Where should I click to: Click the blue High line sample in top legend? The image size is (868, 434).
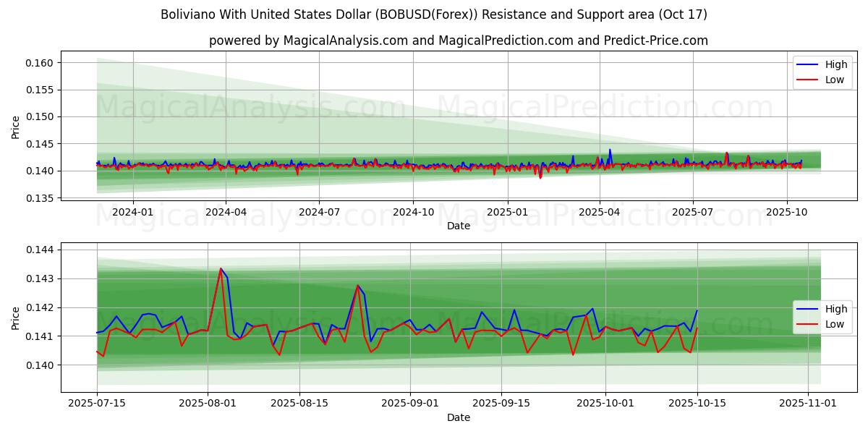(x=808, y=64)
